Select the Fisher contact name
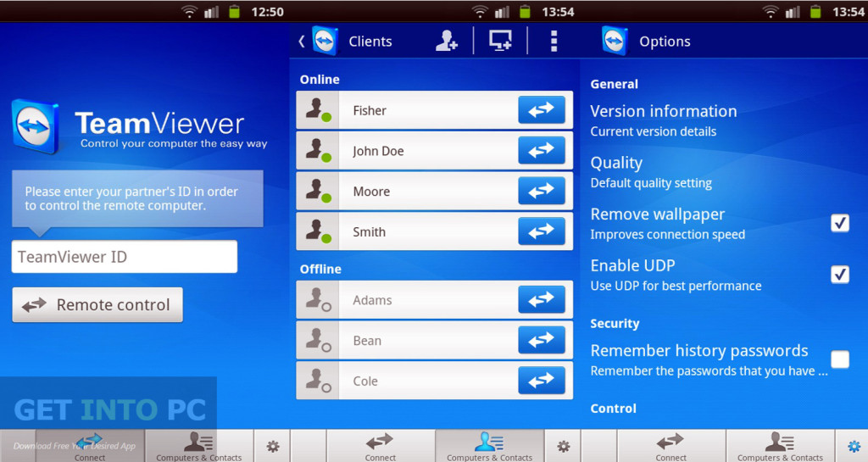This screenshot has width=868, height=462. coord(370,111)
